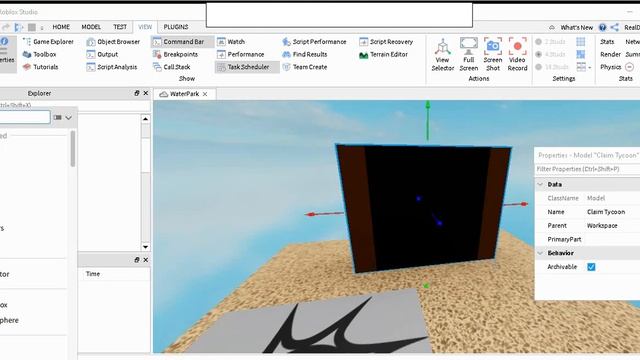The width and height of the screenshot is (640, 360).
Task: Open Tutorials from the View ribbon
Action: click(40, 67)
